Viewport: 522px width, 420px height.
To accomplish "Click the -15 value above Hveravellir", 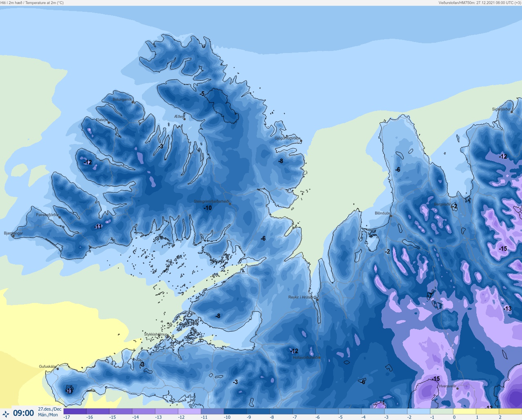I will [436, 379].
